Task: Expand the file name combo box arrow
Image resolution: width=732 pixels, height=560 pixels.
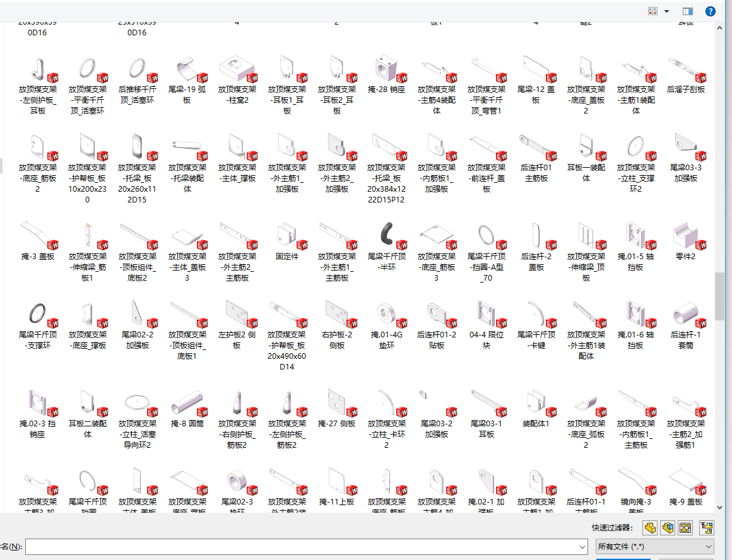Action: 582,547
